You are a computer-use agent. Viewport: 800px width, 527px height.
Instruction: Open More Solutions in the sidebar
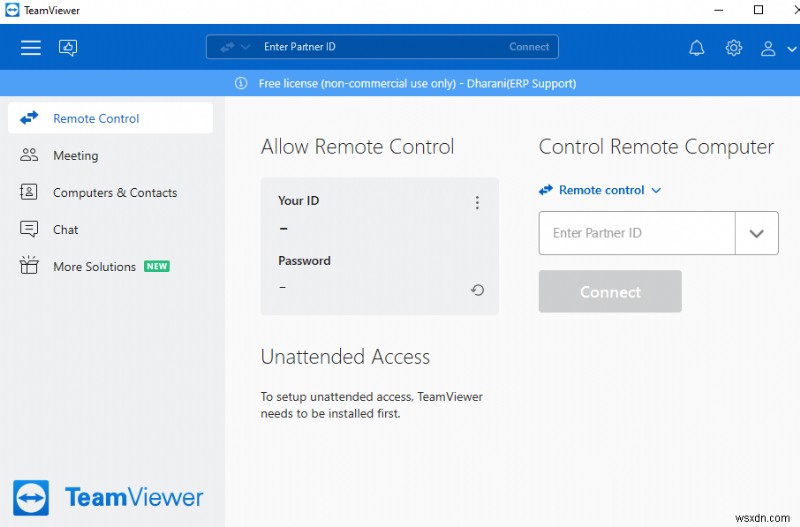point(94,266)
